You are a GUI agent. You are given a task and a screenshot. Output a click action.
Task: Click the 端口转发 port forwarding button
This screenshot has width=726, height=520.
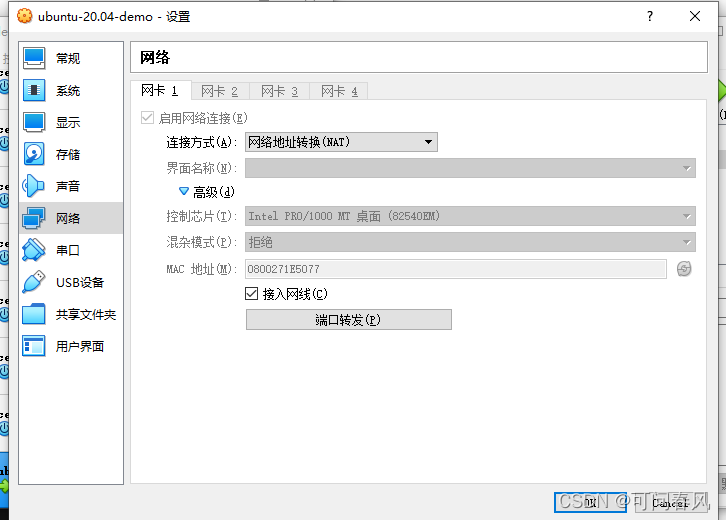tap(349, 320)
